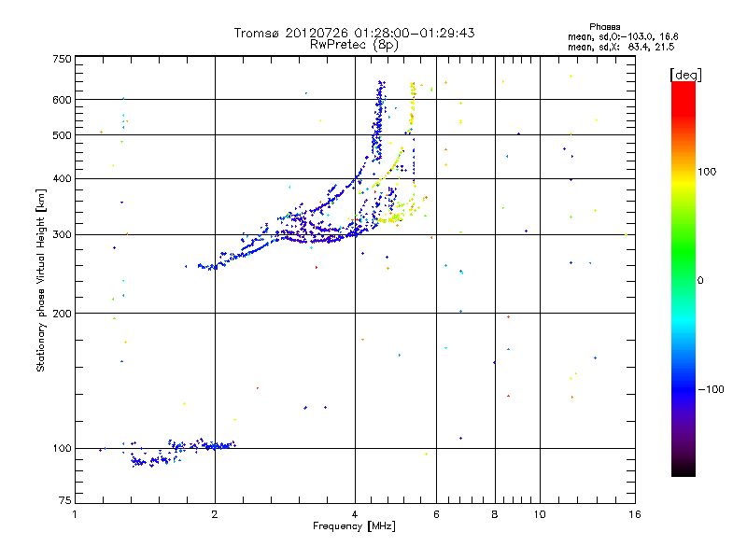Image resolution: width=747 pixels, height=560 pixels.
Task: Click the '[deg]' colorbar unit label
Action: tap(685, 75)
